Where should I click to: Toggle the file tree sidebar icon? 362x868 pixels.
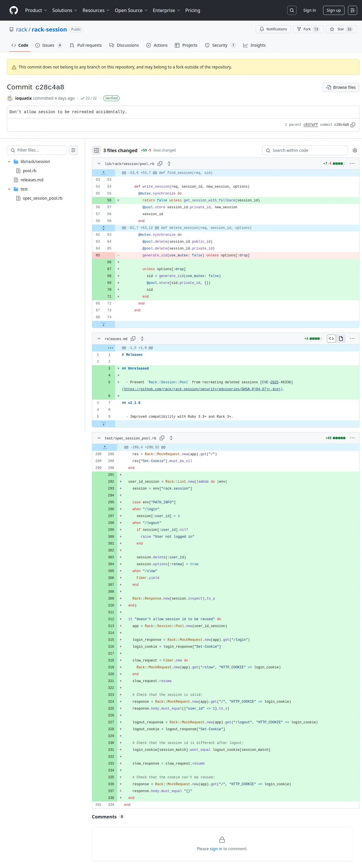click(96, 150)
